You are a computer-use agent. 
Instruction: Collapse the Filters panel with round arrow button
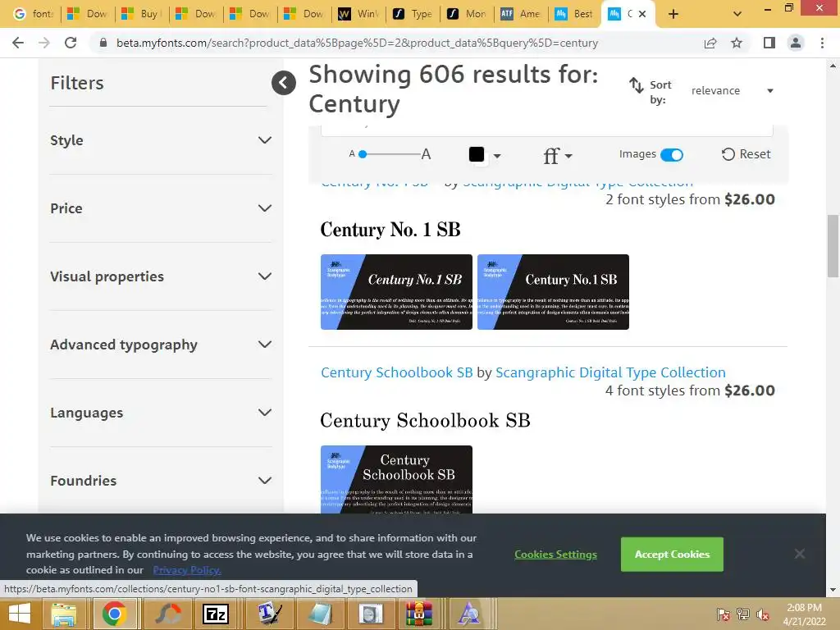pyautogui.click(x=283, y=83)
